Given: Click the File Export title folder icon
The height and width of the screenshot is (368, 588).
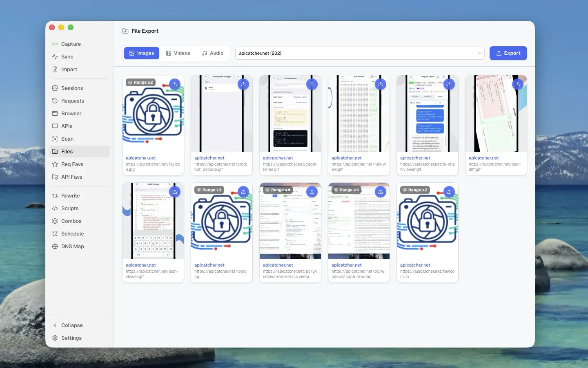Looking at the screenshot, I should click(x=125, y=31).
